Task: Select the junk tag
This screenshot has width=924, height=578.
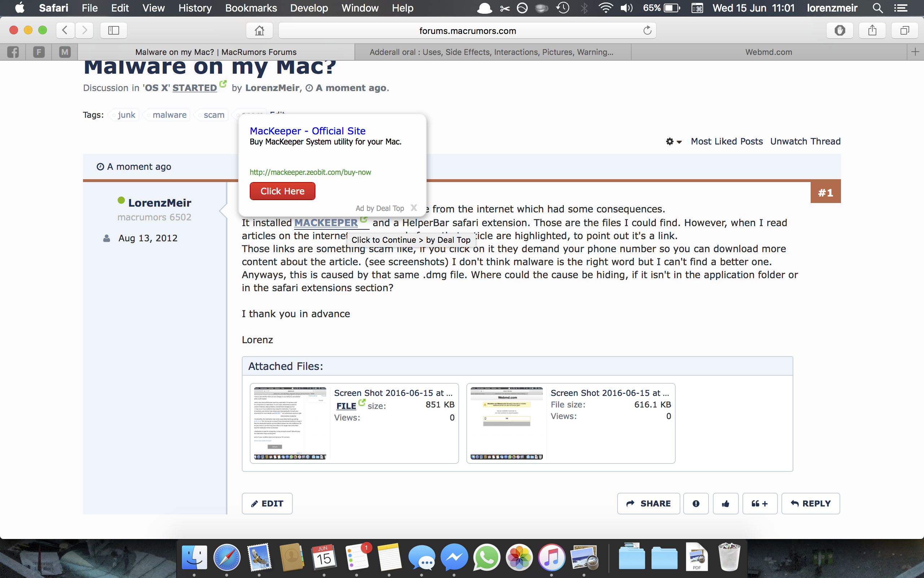Action: tap(124, 115)
